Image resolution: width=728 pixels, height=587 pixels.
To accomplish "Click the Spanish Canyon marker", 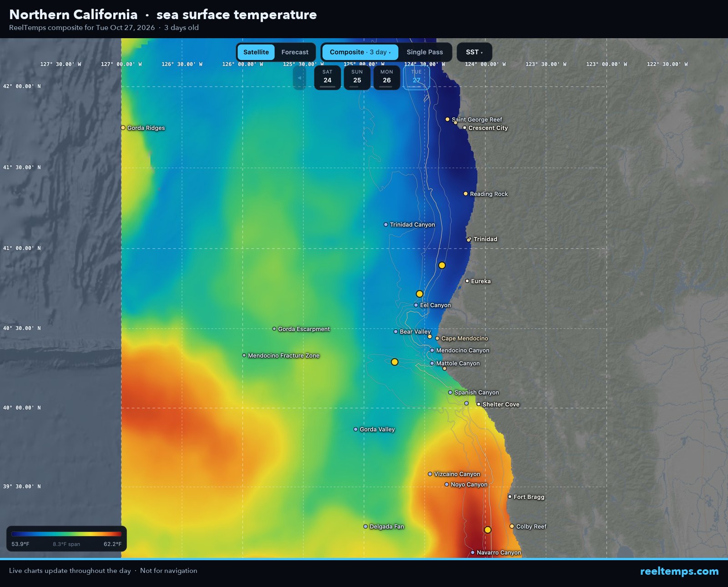I will coord(450,392).
